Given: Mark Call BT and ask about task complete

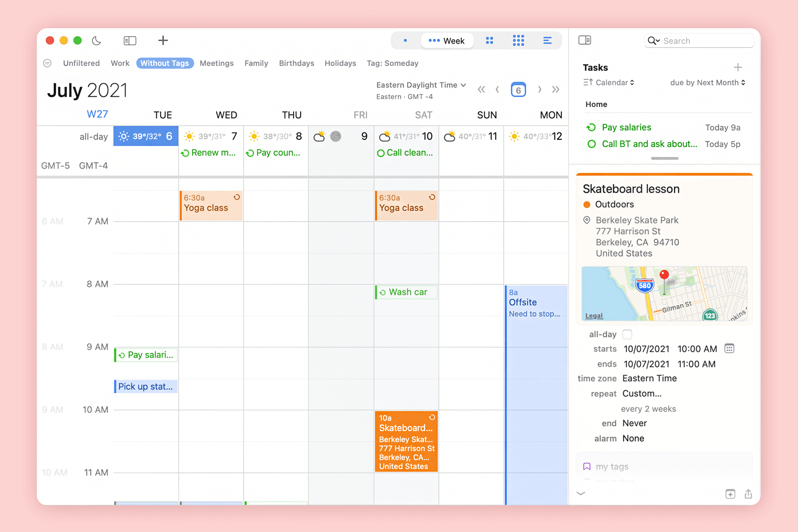Looking at the screenshot, I should tap(591, 144).
